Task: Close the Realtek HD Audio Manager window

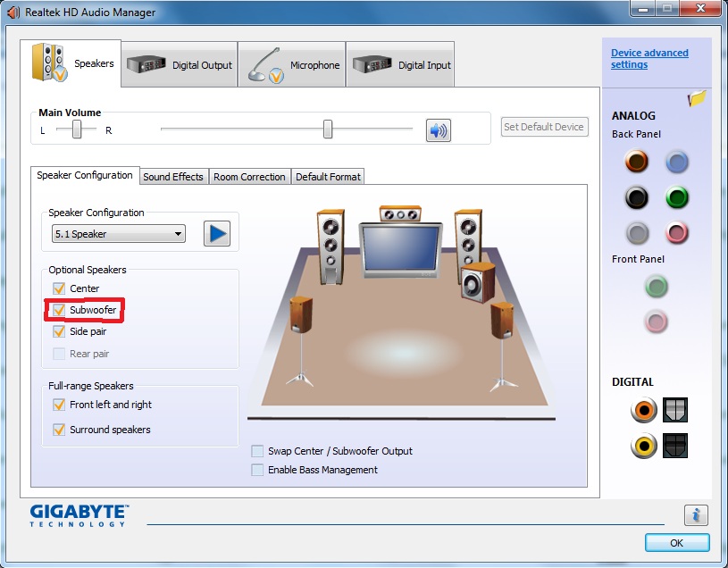Action: coord(701,8)
